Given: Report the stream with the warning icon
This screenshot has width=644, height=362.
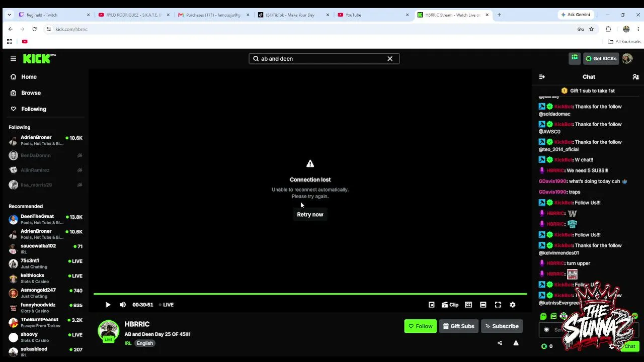Looking at the screenshot, I should point(516,343).
